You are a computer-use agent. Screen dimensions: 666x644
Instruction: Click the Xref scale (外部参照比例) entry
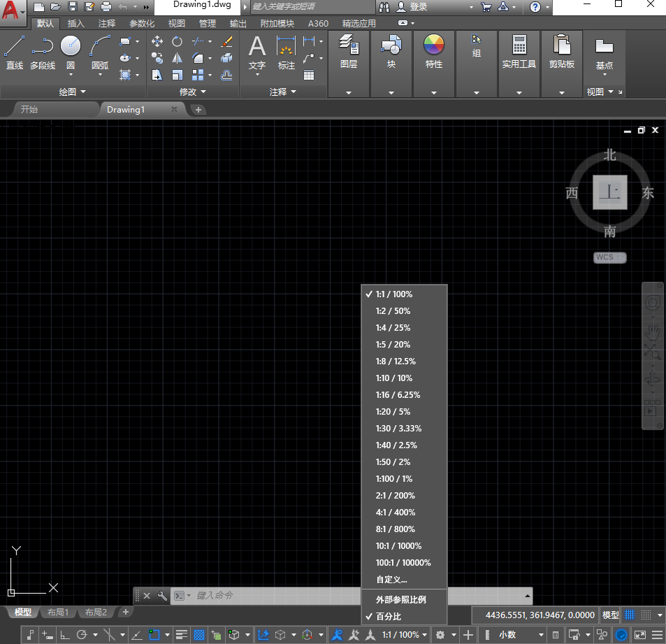pos(404,600)
